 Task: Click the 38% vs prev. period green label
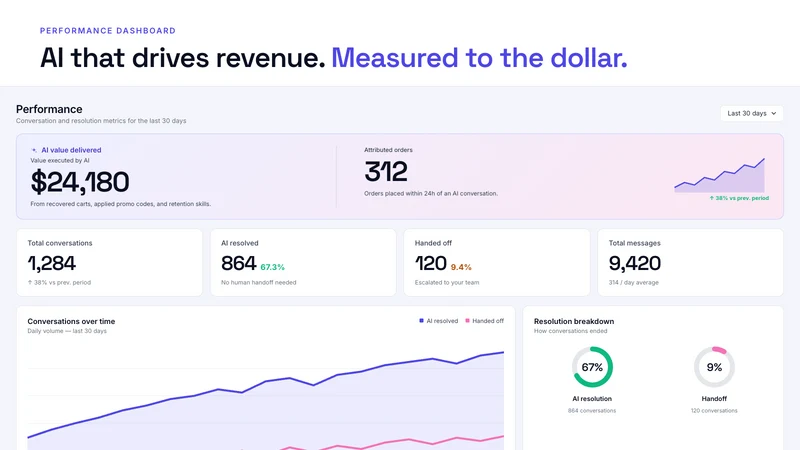coord(739,198)
